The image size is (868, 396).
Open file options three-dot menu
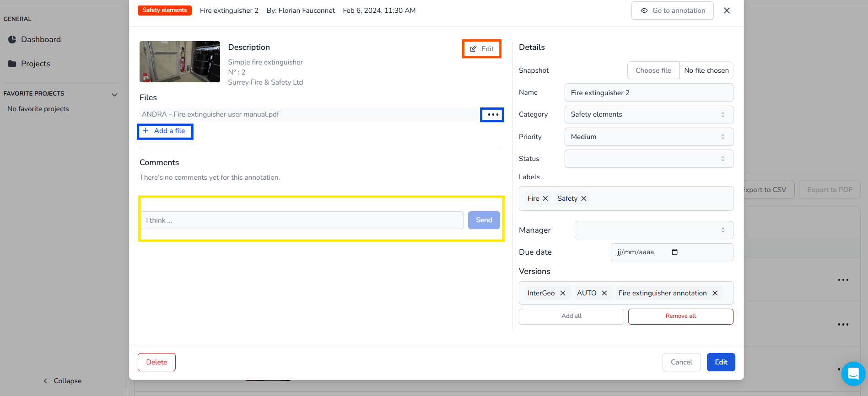coord(492,115)
